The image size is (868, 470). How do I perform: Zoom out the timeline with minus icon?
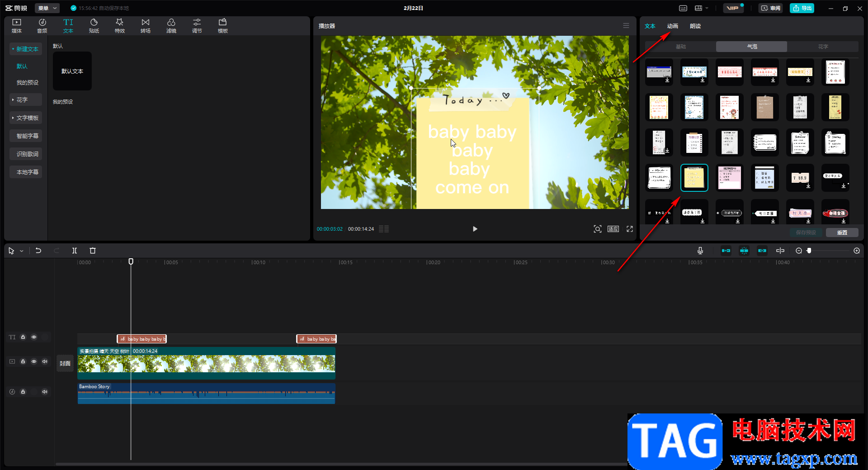click(799, 251)
